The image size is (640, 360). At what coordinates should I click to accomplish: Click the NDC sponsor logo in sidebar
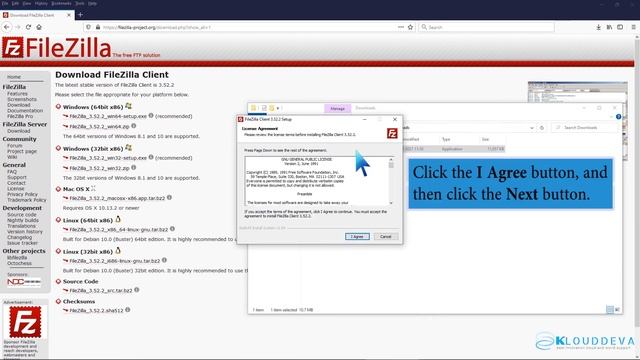[x=24, y=282]
